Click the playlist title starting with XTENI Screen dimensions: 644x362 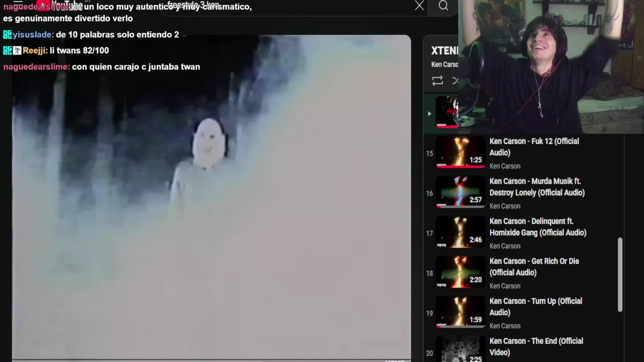[x=444, y=50]
